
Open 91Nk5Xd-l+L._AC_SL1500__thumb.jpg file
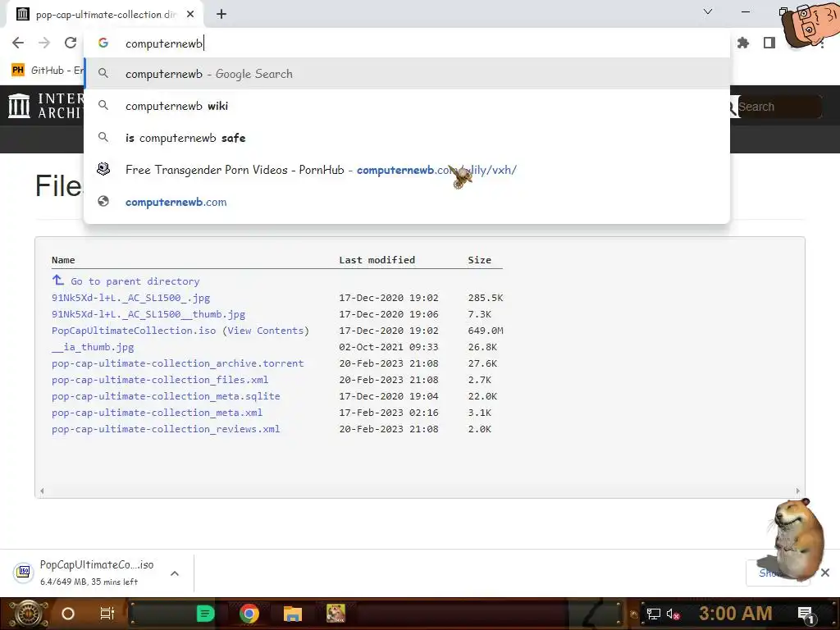(x=148, y=314)
